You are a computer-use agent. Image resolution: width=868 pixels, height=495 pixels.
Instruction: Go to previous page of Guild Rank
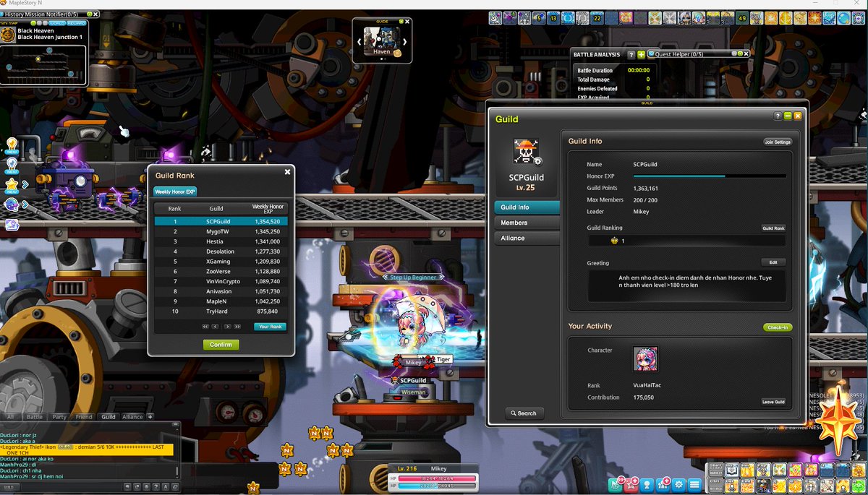tap(215, 327)
